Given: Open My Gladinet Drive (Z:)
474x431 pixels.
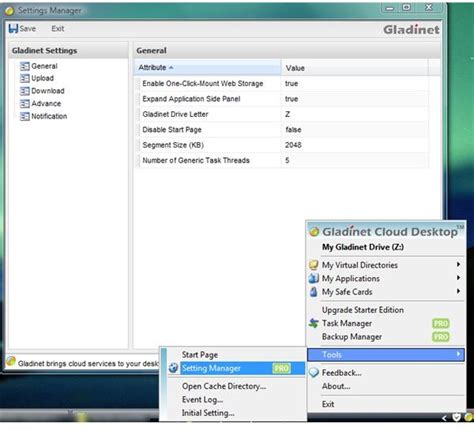Looking at the screenshot, I should coord(363,247).
